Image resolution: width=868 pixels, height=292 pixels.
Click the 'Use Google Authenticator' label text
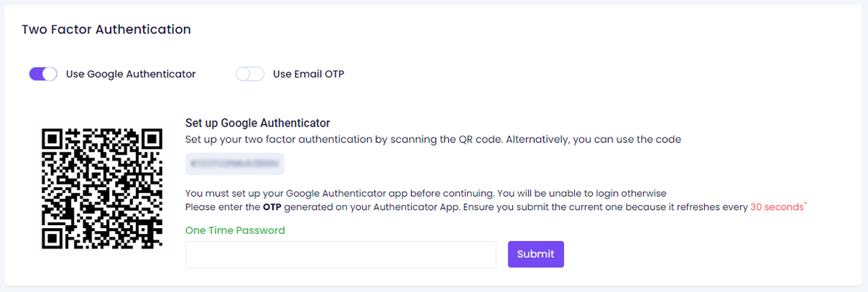click(x=130, y=74)
